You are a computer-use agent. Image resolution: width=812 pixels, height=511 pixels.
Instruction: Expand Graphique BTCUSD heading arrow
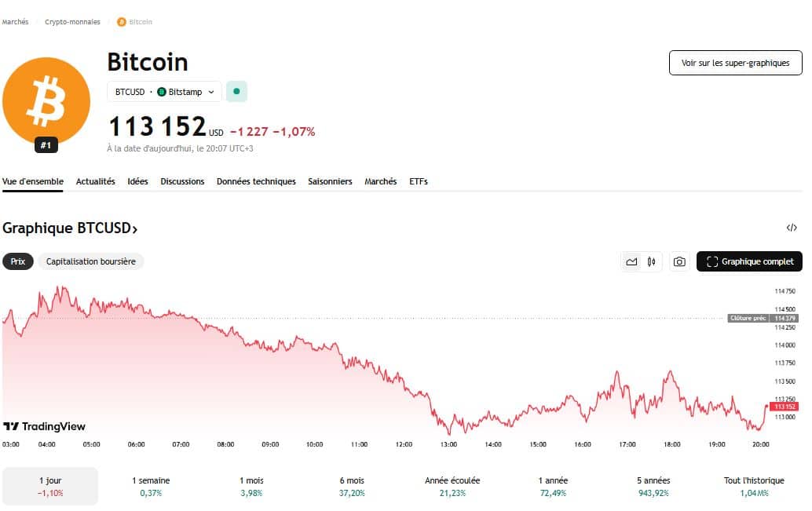134,229
